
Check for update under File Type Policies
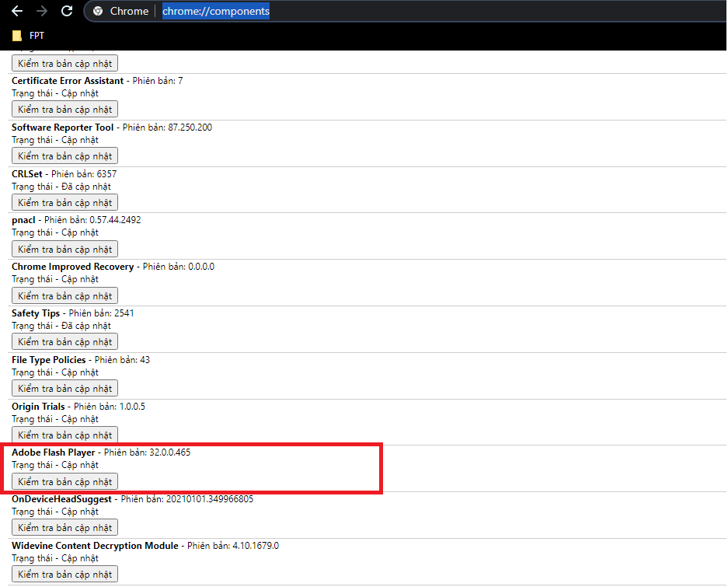coord(64,388)
